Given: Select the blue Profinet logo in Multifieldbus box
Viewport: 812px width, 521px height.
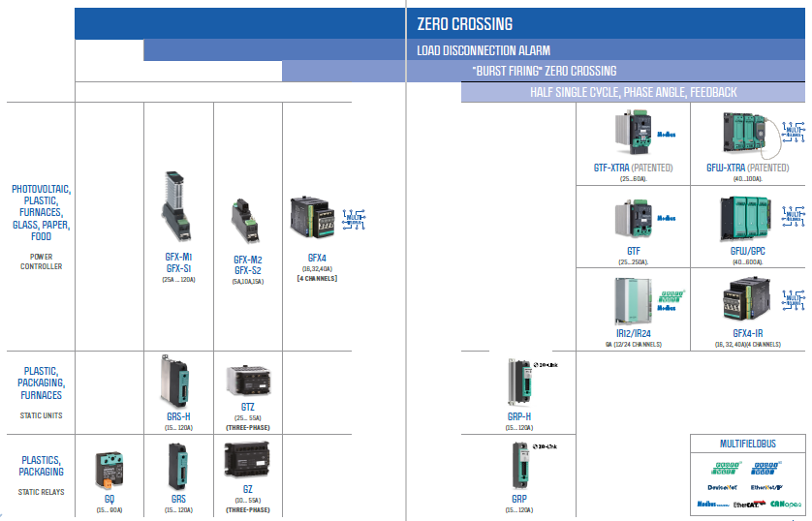Looking at the screenshot, I should 765,469.
